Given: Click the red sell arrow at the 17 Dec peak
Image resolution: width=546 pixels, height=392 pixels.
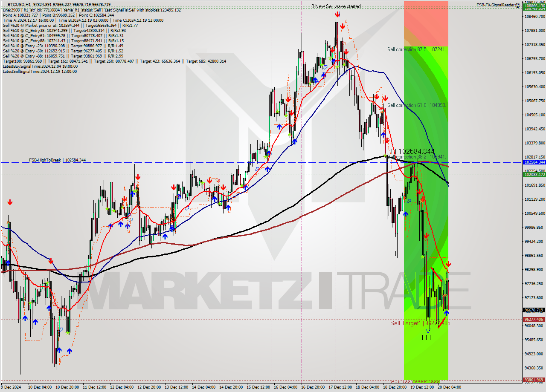Looking at the screenshot, I should click(x=337, y=14).
